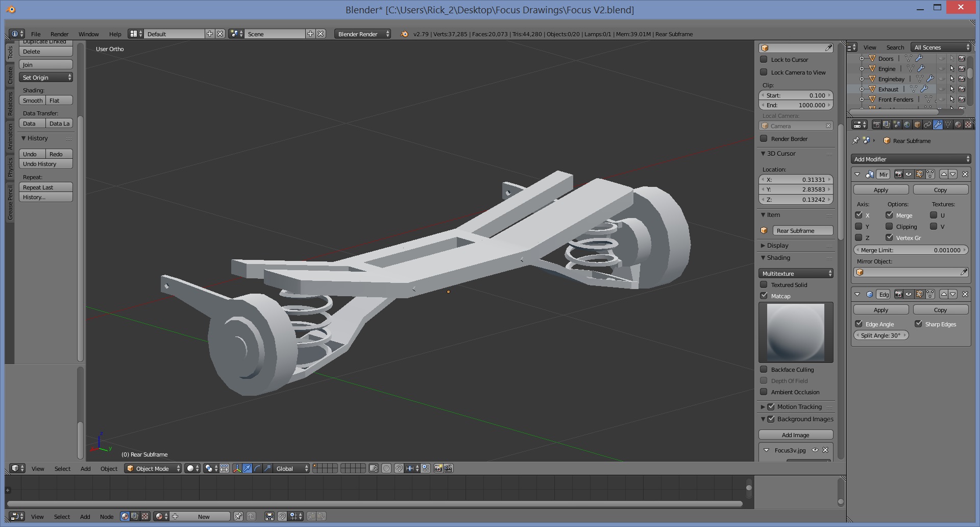
Task: Uncheck the Matcap option
Action: tap(764, 296)
